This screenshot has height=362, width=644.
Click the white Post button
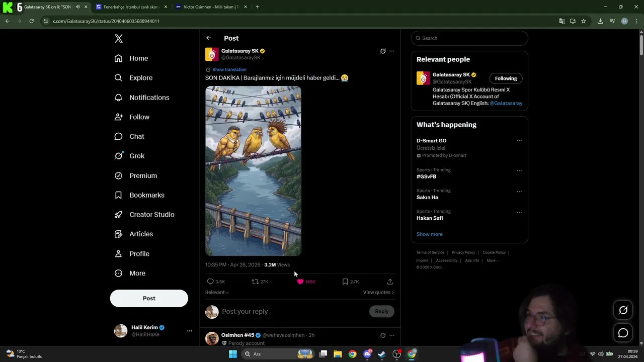[x=149, y=298]
